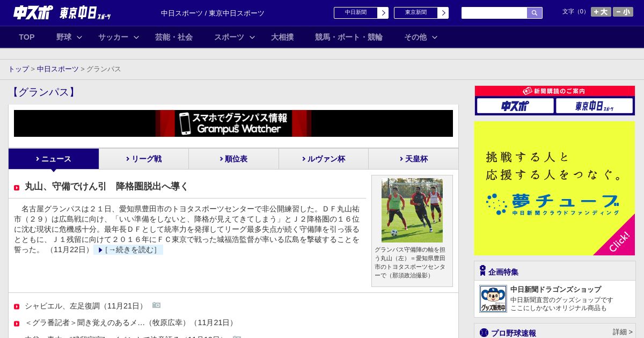644x338 pixels.
Task: Open Grampus Watcher smartphone banner
Action: click(233, 123)
